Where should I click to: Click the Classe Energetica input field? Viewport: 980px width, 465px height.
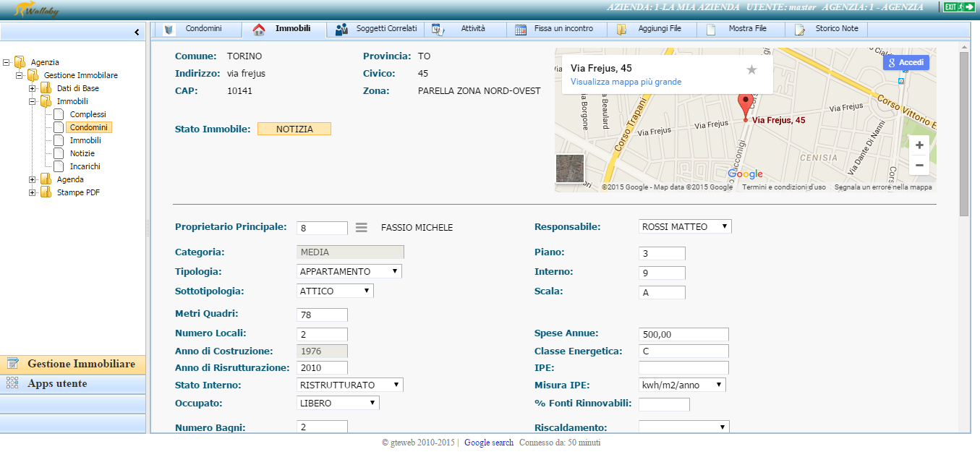click(684, 351)
